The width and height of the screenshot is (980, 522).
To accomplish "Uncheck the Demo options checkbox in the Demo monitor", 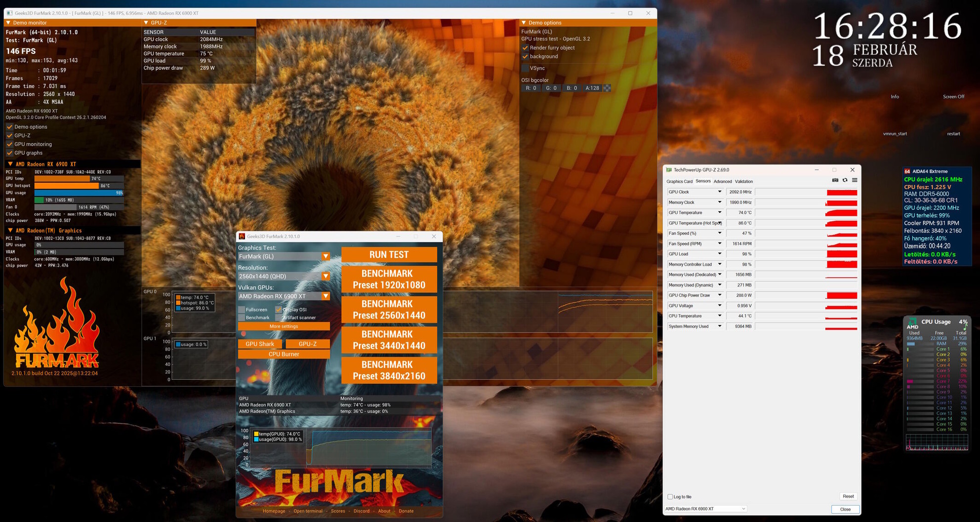I will click(x=9, y=127).
